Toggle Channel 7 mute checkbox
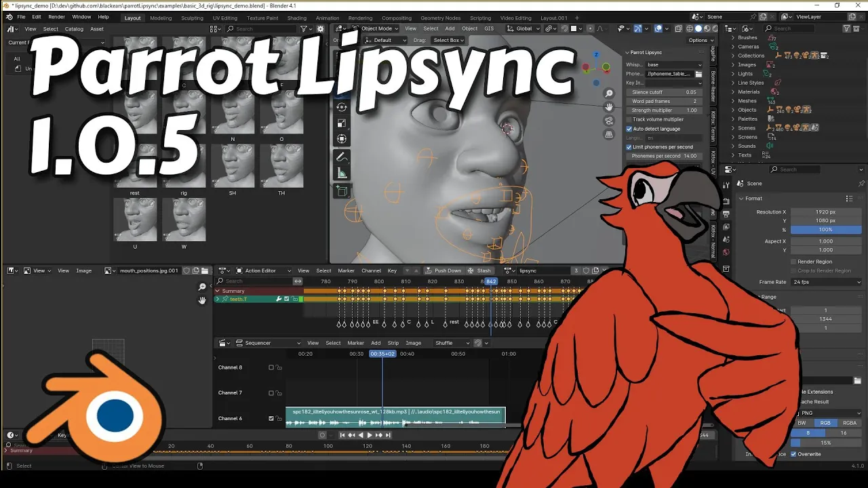Viewport: 868px width, 488px height. point(271,392)
